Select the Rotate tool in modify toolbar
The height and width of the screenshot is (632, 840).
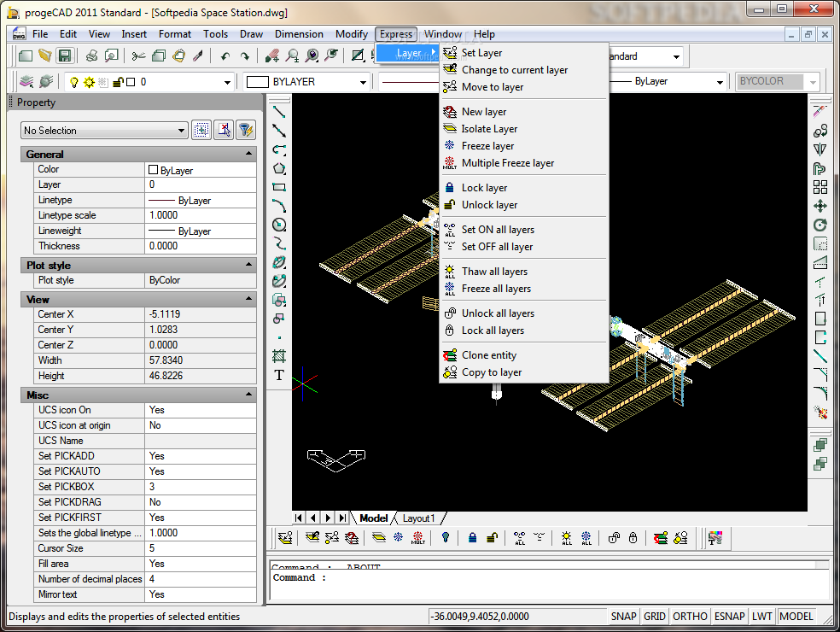point(820,225)
